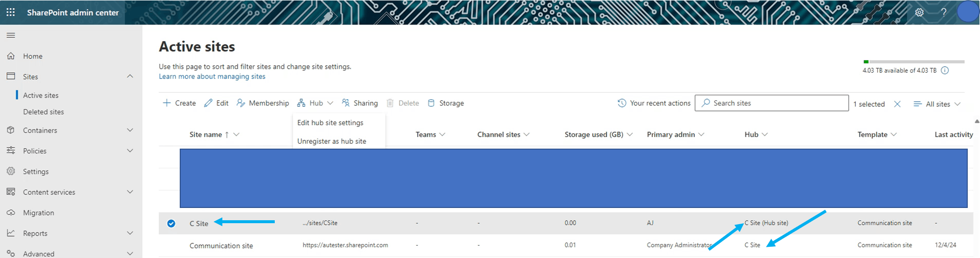Expand the Containers navigation group
Screen dimensions: 980x258
[x=130, y=130]
